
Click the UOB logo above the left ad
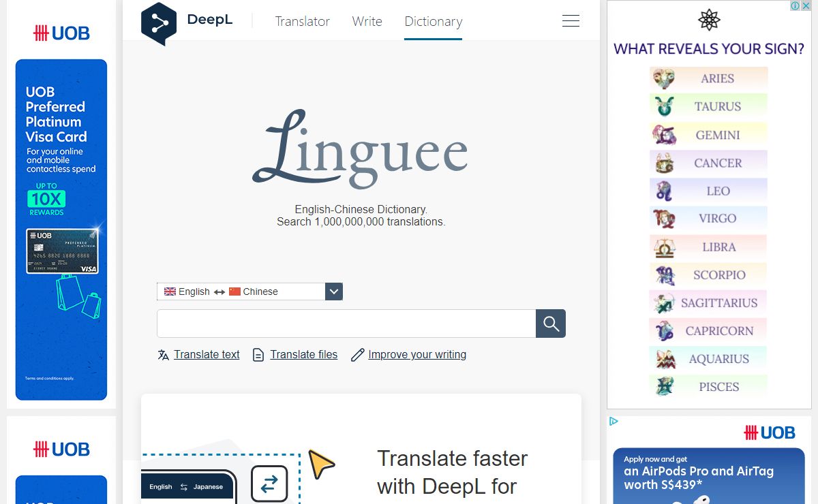click(x=61, y=33)
